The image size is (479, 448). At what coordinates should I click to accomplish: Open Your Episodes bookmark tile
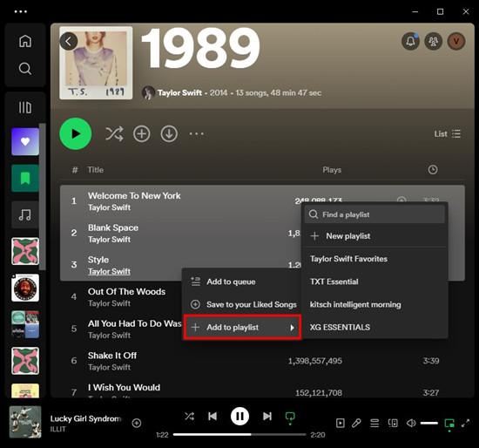coord(25,179)
